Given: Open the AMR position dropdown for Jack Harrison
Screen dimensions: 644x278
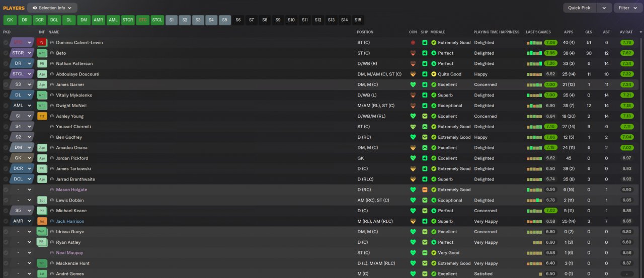Looking at the screenshot, I should [x=22, y=221].
